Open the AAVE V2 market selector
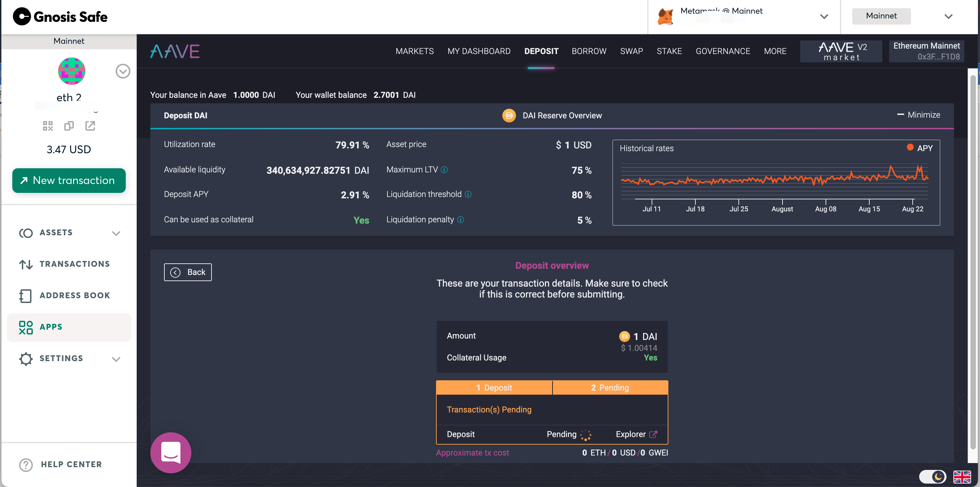 tap(841, 51)
